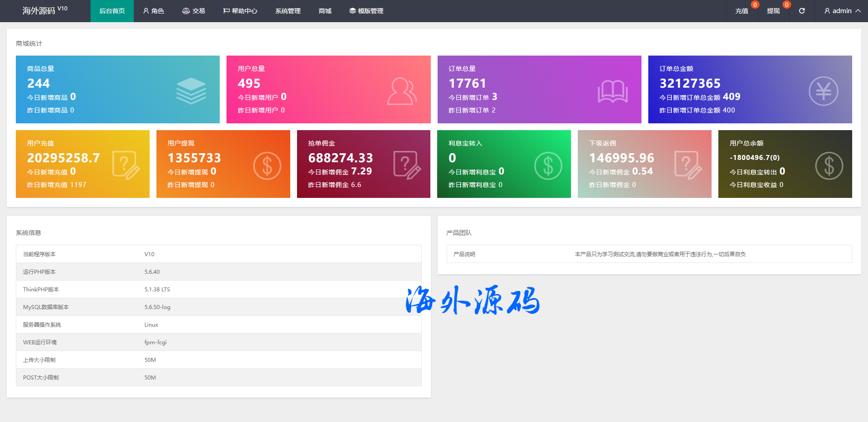Click the dollar icon in 利息宝转入 card

click(548, 166)
